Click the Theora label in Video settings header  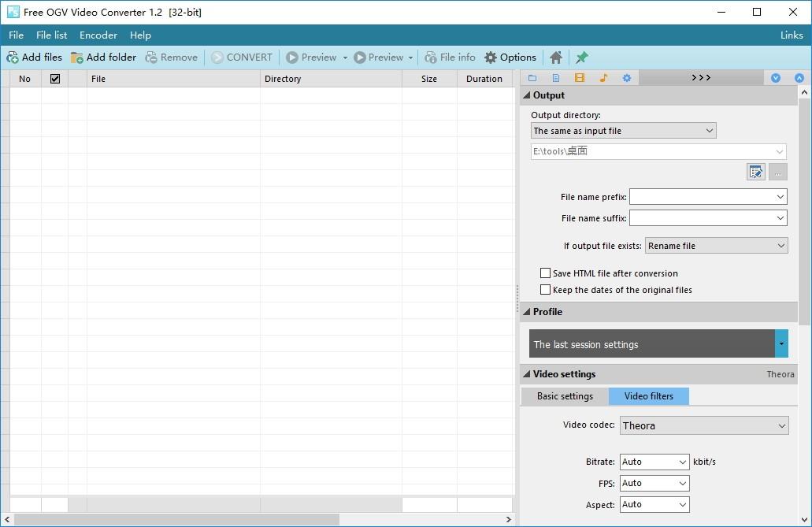tap(780, 374)
